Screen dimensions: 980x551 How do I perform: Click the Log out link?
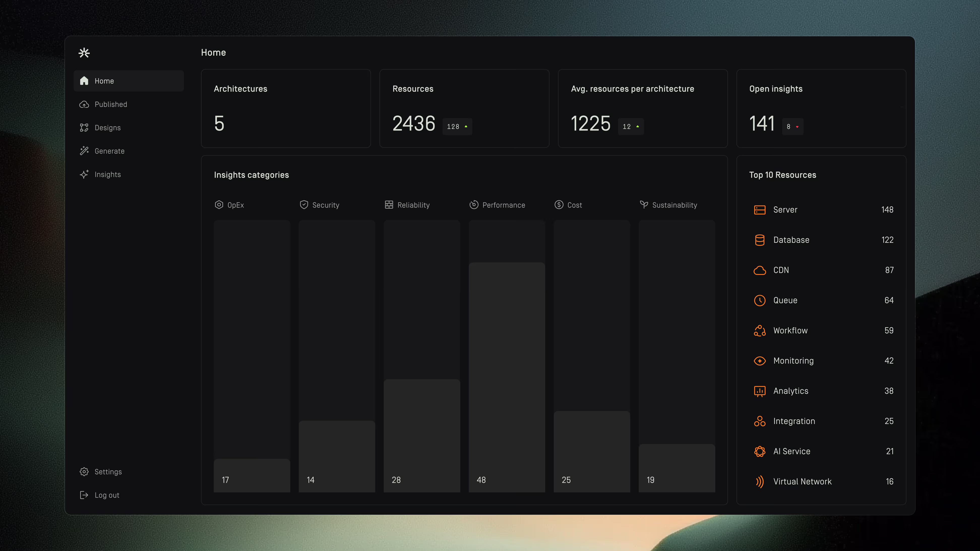(x=107, y=495)
